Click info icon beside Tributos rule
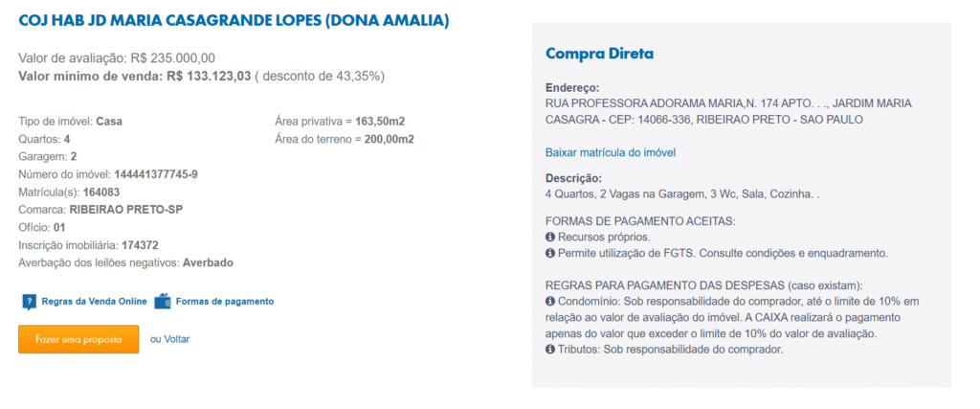The height and width of the screenshot is (409, 980). (x=550, y=350)
